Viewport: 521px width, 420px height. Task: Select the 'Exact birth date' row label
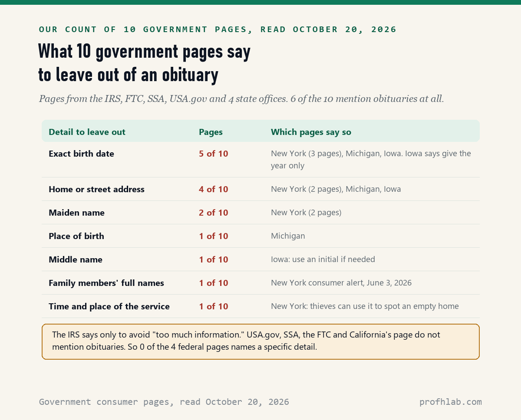(81, 154)
